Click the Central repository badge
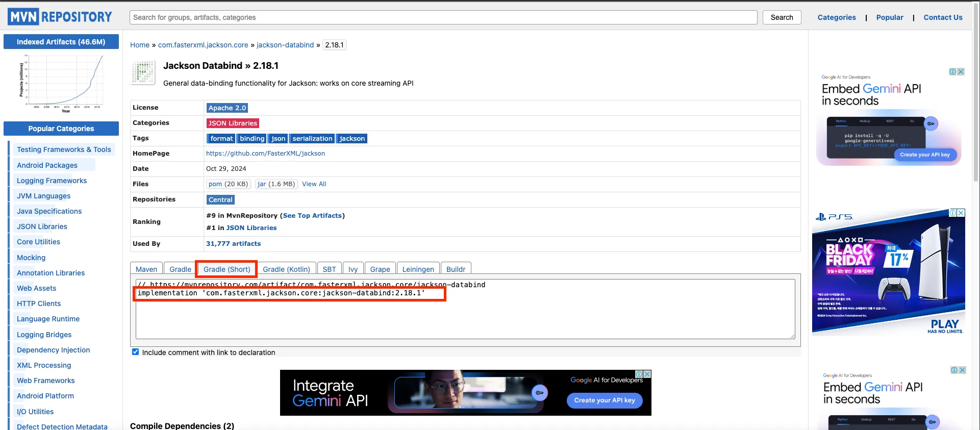Viewport: 980px width, 430px height. pos(220,199)
